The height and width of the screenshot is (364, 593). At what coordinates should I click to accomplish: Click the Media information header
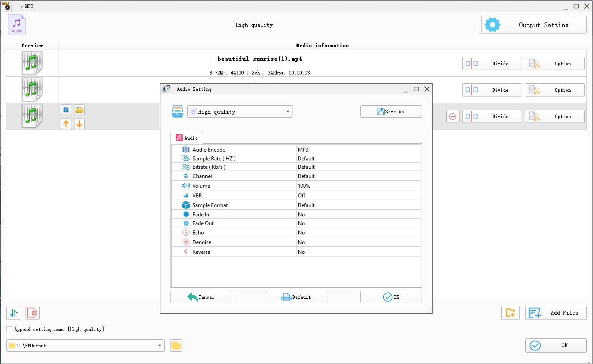322,45
